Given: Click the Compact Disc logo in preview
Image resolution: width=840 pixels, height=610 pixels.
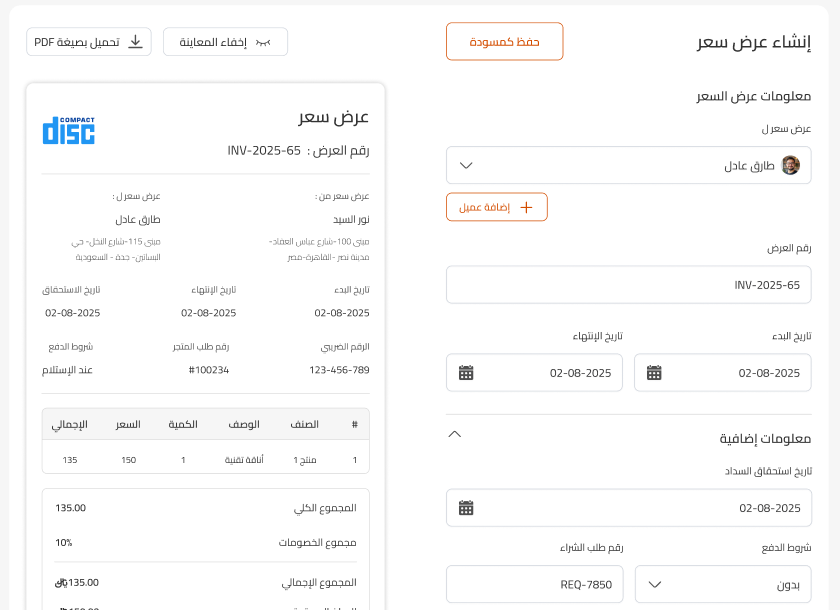Looking at the screenshot, I should click(69, 131).
